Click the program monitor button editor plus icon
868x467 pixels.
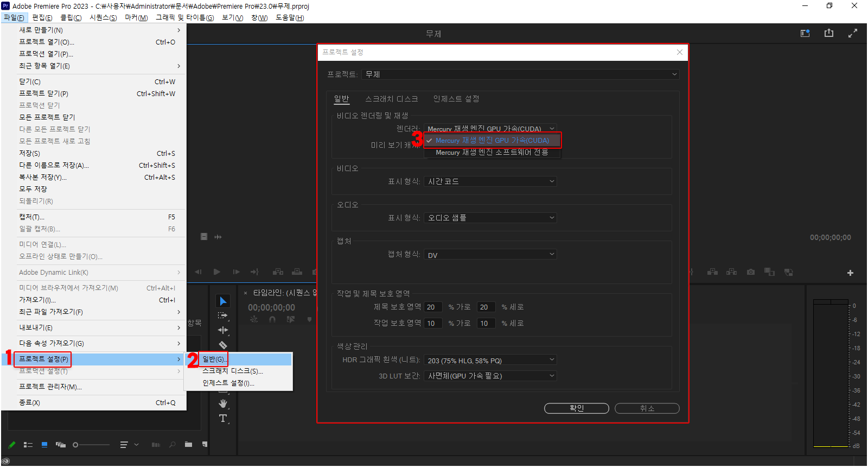click(x=850, y=273)
